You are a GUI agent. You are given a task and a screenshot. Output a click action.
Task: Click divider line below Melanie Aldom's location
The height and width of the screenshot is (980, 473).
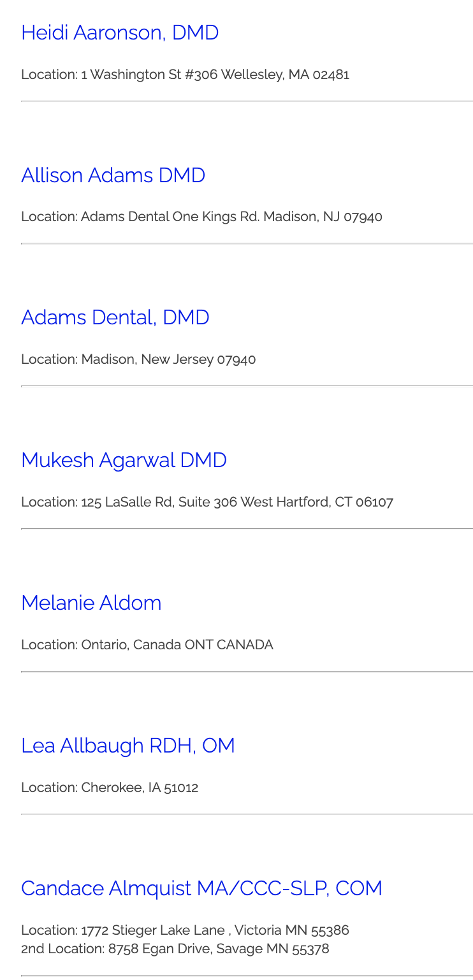click(x=247, y=672)
